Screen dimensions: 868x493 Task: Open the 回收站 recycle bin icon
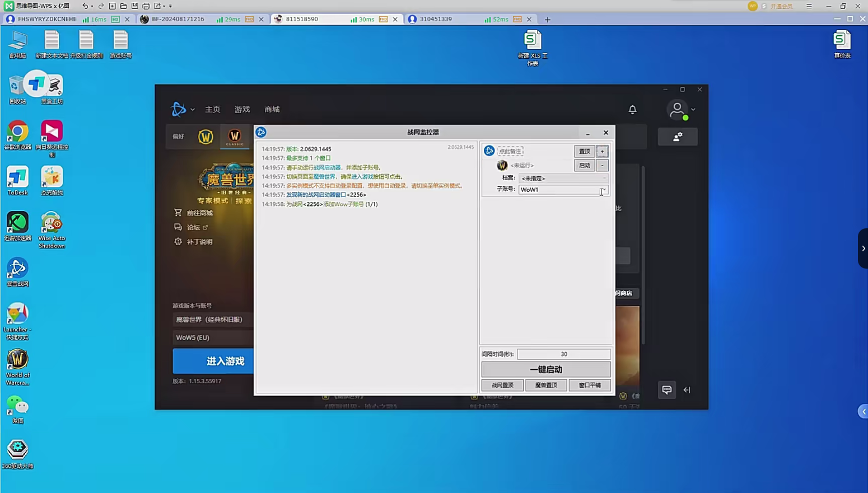tap(17, 90)
